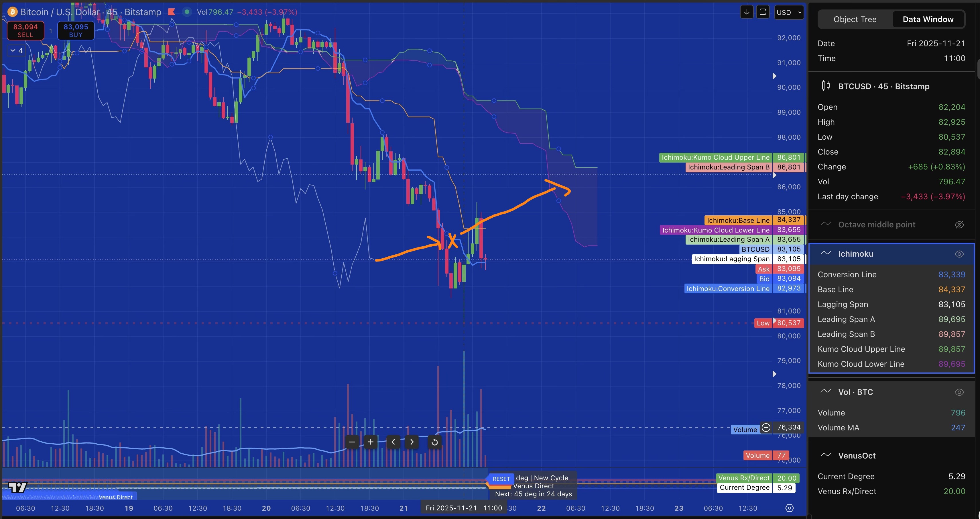
Task: Click the fullscreen chart frame icon
Action: 763,12
